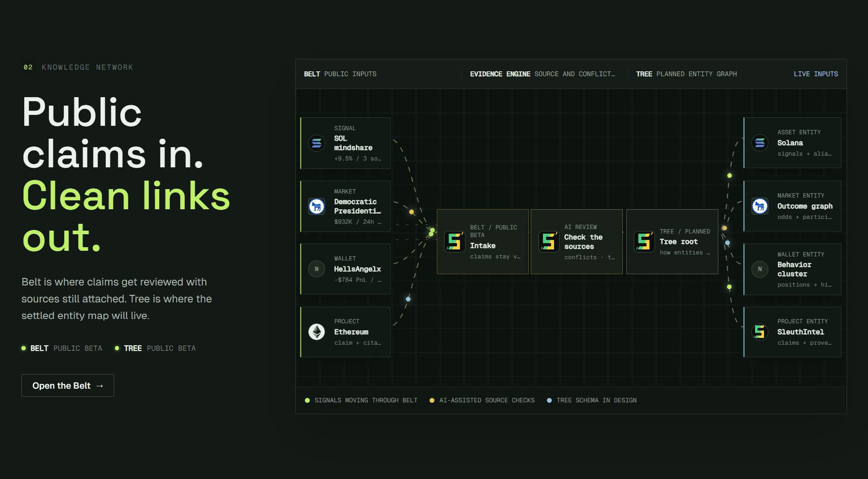Click the N avatar in Behavior cluster card
The width and height of the screenshot is (868, 479).
pyautogui.click(x=760, y=269)
